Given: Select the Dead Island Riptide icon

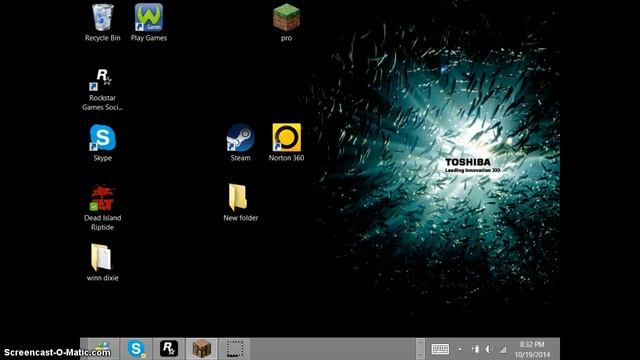Looking at the screenshot, I should click(x=102, y=198).
